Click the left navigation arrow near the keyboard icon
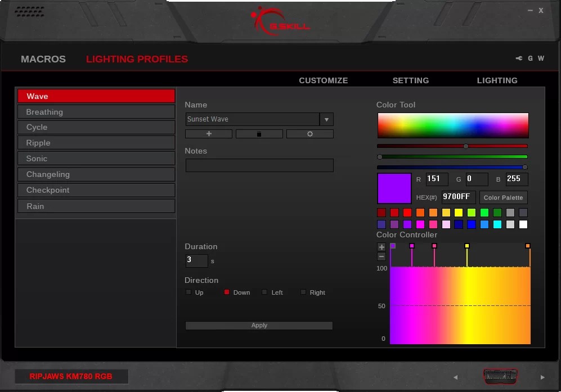 point(456,377)
